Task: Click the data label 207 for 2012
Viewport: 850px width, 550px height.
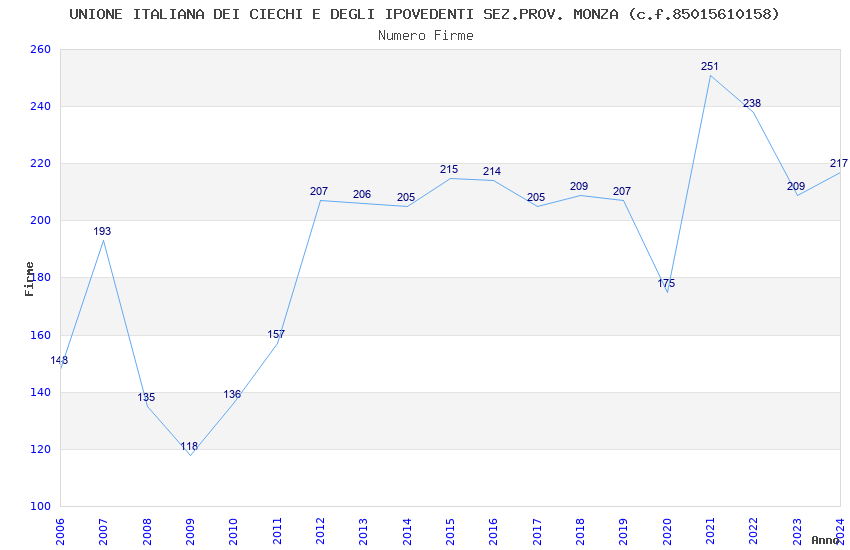Action: click(319, 191)
